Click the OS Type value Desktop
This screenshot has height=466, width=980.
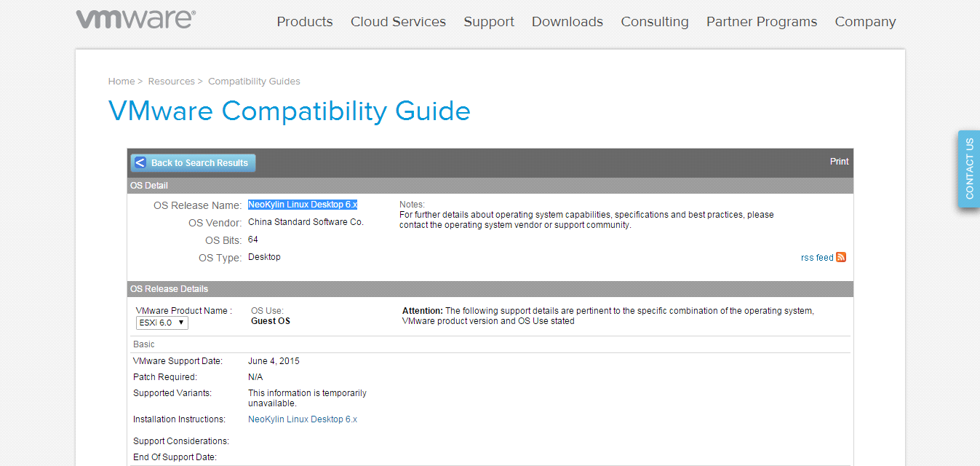click(x=264, y=257)
